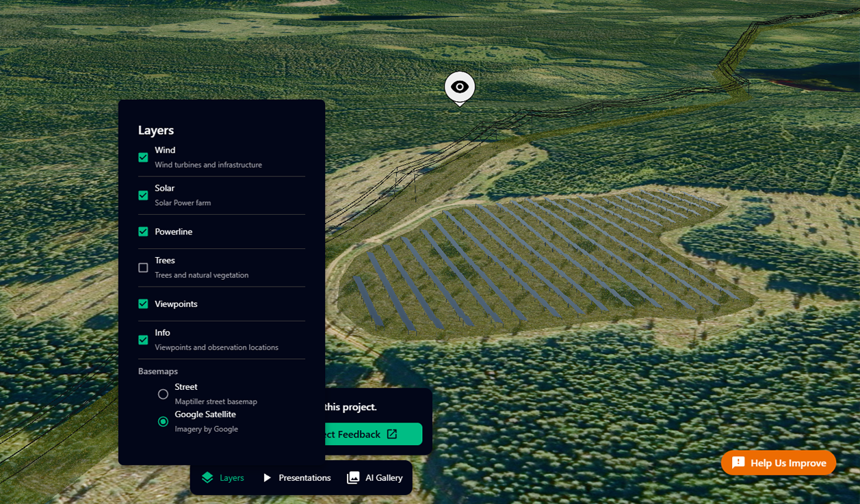The image size is (860, 504).
Task: Turn off the Viewpoints layer checkbox
Action: [x=143, y=304]
